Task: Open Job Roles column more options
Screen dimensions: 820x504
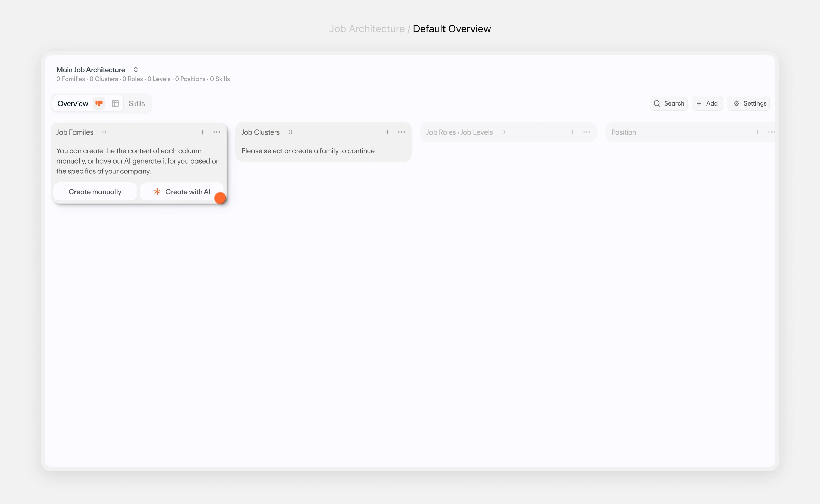Action: [x=587, y=132]
